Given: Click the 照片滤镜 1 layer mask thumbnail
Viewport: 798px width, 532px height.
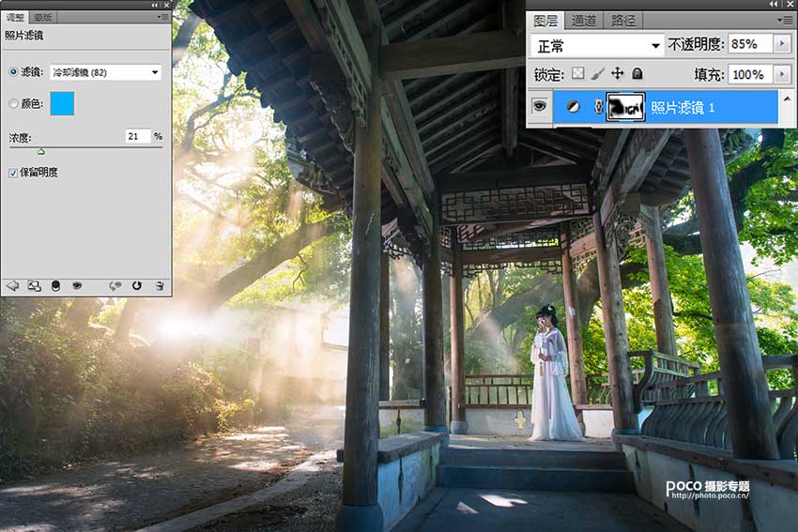Looking at the screenshot, I should (x=624, y=108).
